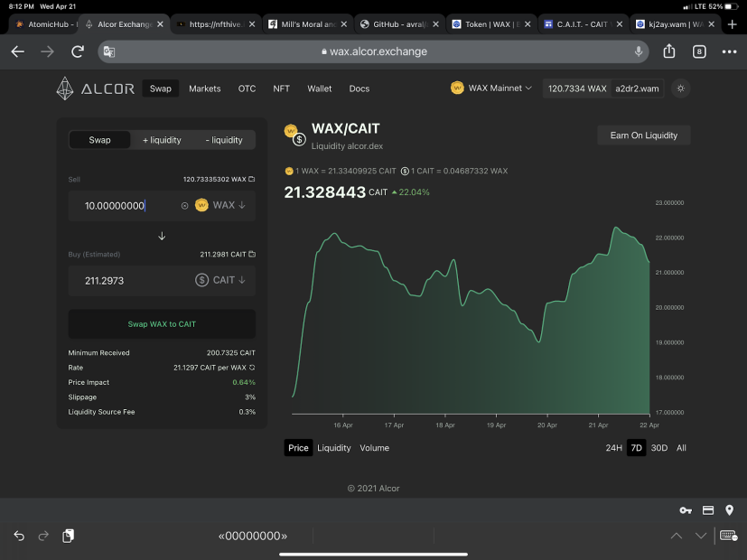This screenshot has height=560, width=747.
Task: Show the Volume chart
Action: click(375, 448)
